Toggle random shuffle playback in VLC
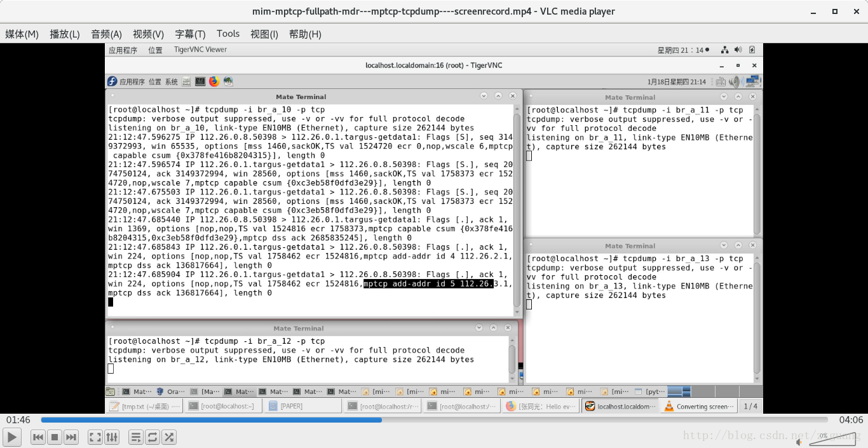Screen dimensions: 868x448 click(169, 437)
